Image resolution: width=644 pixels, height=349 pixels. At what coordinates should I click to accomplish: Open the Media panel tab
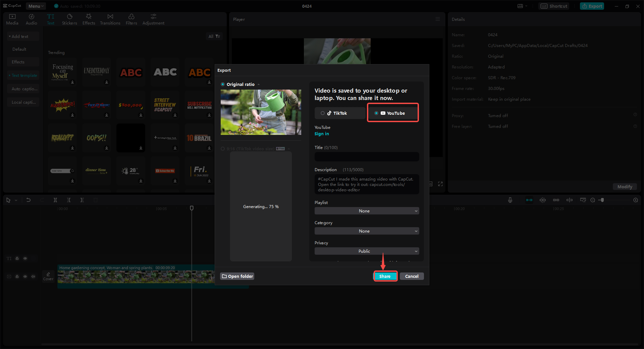point(12,19)
